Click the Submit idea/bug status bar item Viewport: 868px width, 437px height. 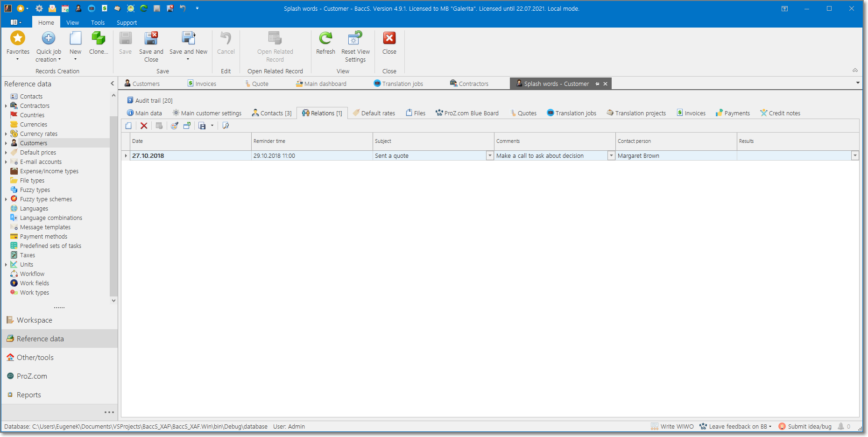coord(805,426)
